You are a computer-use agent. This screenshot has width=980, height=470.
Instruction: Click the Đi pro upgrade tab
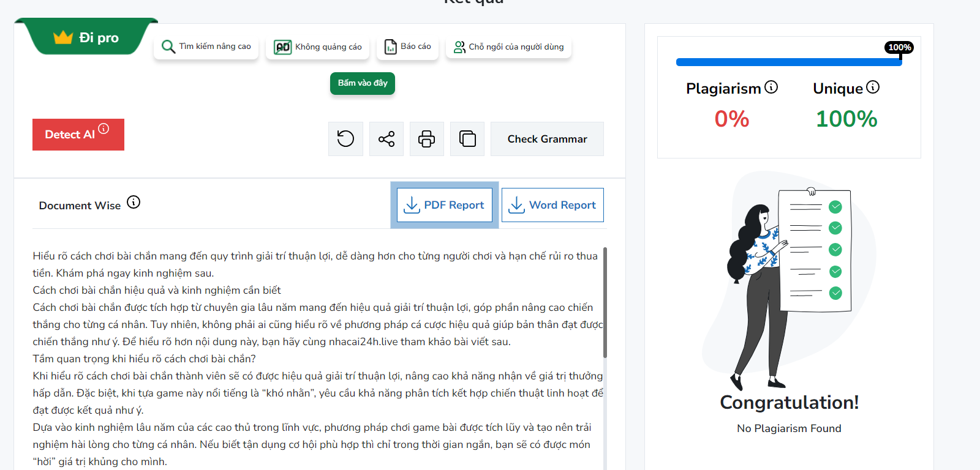pos(87,38)
